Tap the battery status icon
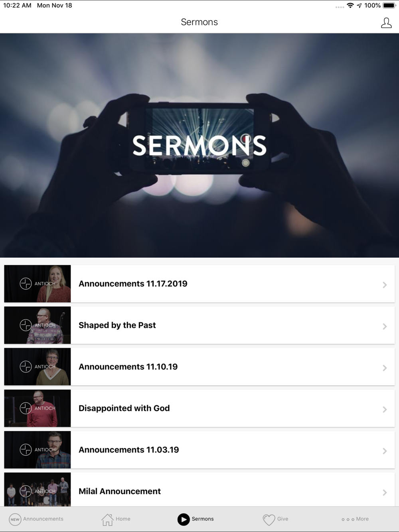The height and width of the screenshot is (532, 399). (389, 6)
